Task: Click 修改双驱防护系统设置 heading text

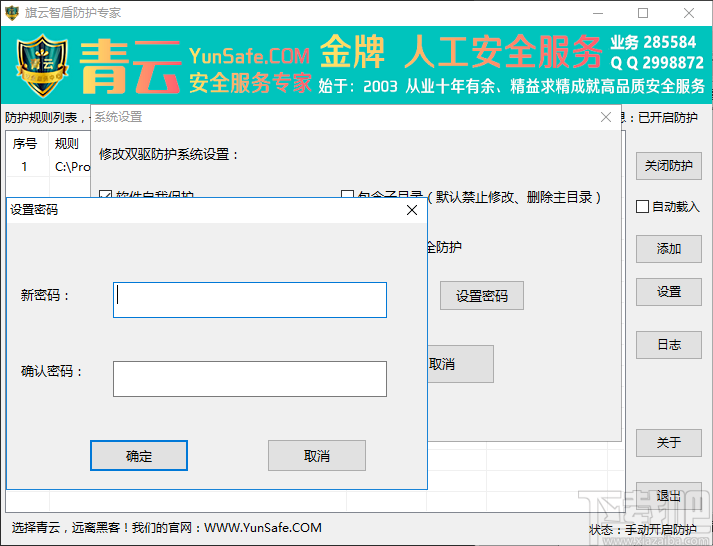Action: pos(169,155)
